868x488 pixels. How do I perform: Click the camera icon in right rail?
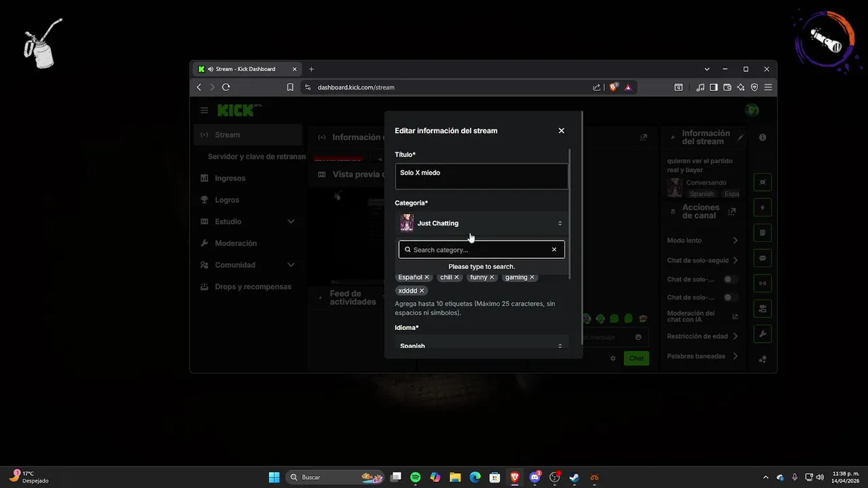click(762, 309)
